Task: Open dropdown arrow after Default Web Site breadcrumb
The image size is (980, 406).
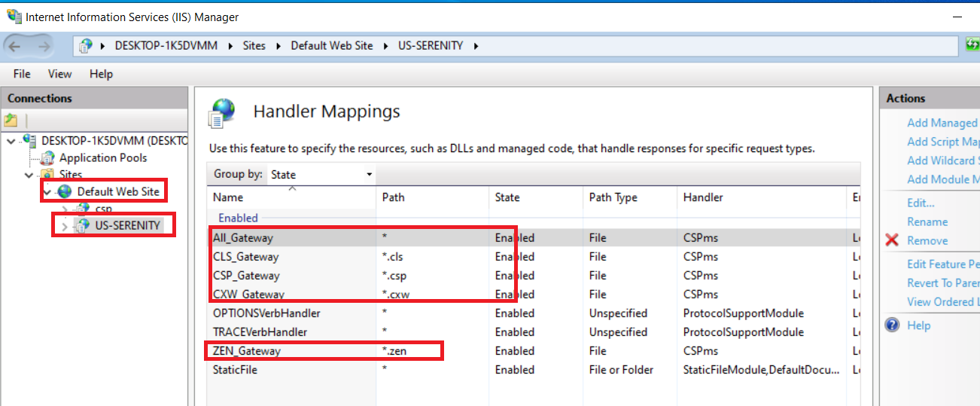Action: coord(385,46)
